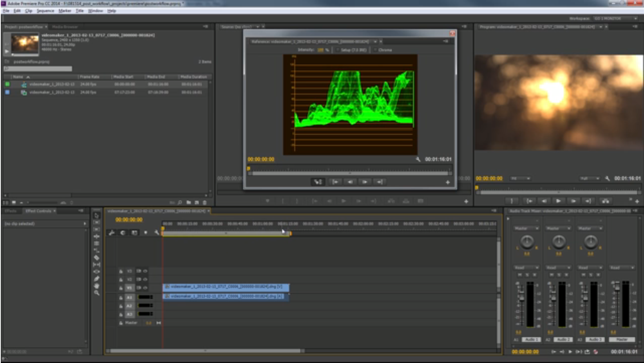Open Audio 1 automation mode Read dropdown
Viewport: 644px width, 363px height.
click(x=526, y=268)
